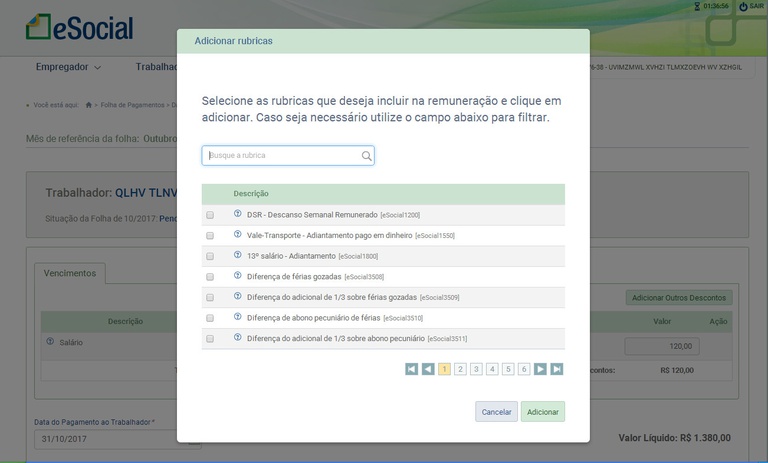
Task: Click the search magnifier icon in rubrica field
Action: tap(366, 156)
